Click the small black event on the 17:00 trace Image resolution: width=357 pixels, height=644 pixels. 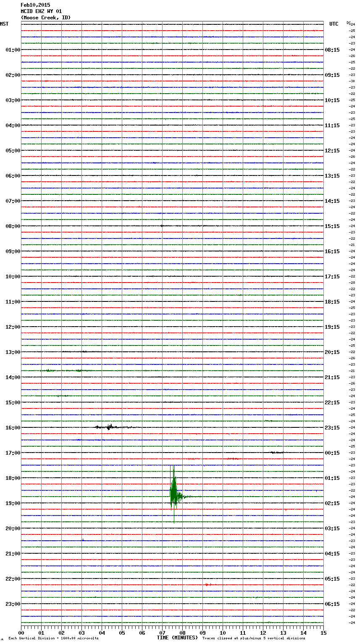[277, 453]
